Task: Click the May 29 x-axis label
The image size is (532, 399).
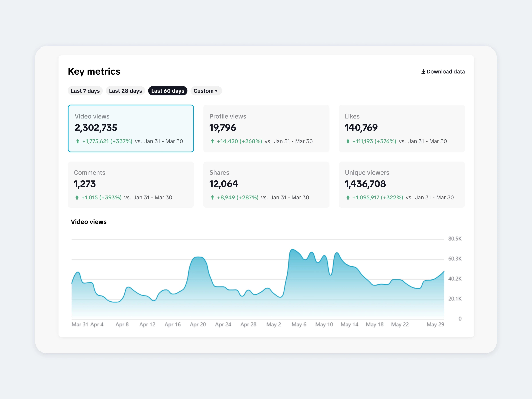Action: (435, 325)
